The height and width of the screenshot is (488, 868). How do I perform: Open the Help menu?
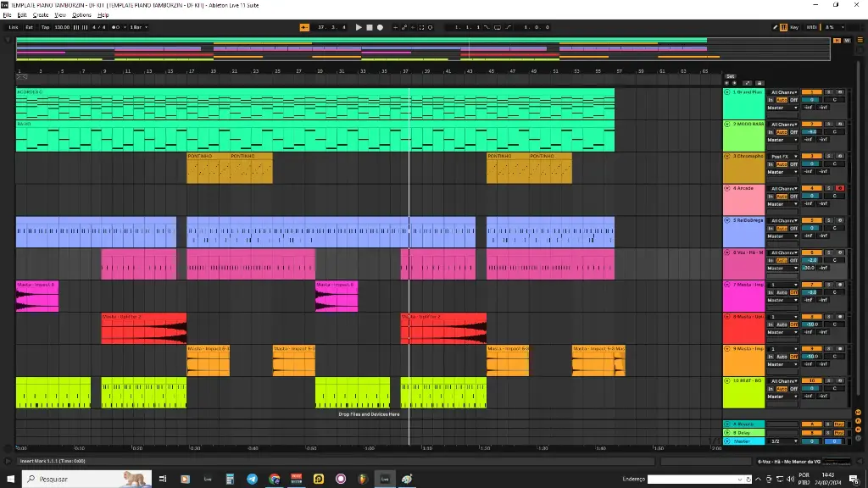tap(103, 15)
